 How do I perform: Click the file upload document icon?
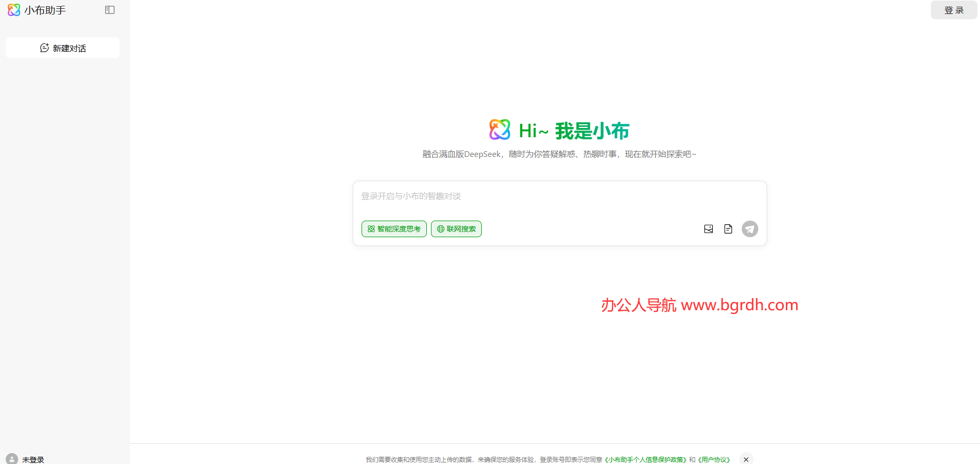tap(728, 229)
